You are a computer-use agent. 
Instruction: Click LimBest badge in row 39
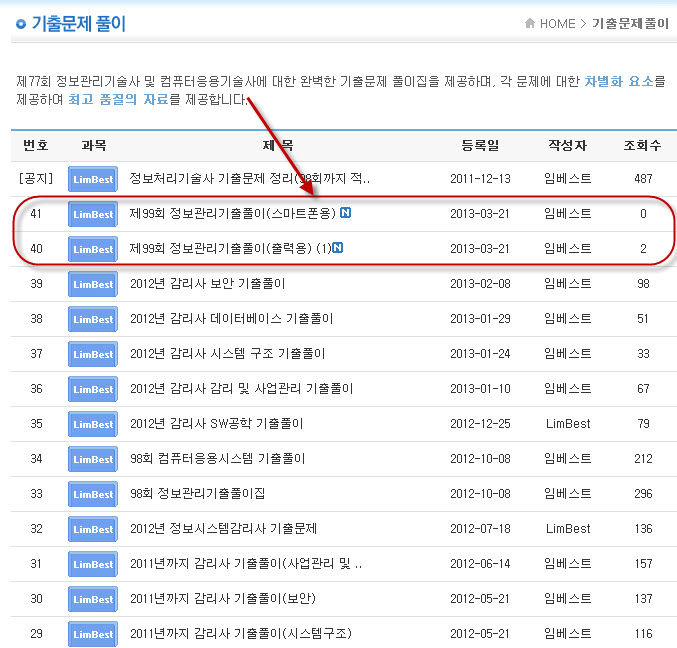coord(93,284)
